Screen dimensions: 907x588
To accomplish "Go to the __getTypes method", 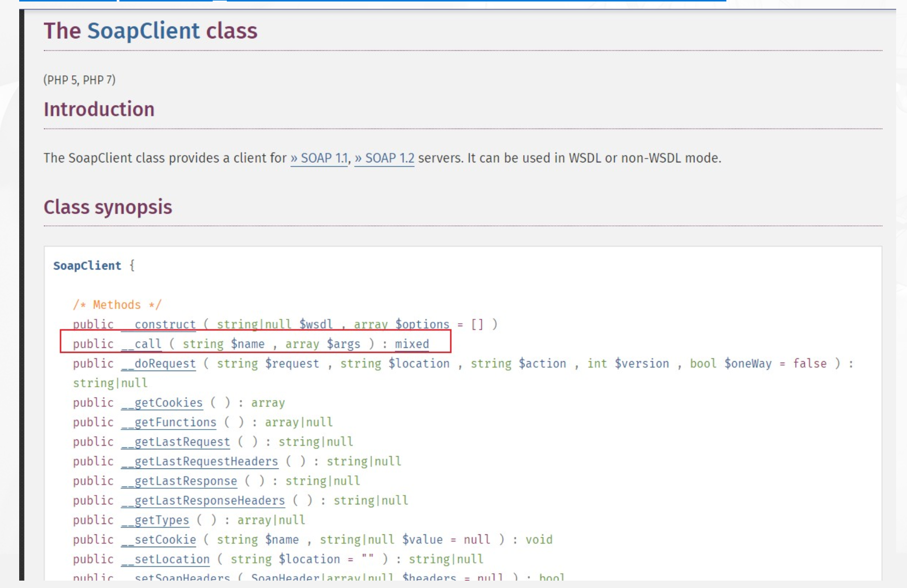I will point(155,520).
